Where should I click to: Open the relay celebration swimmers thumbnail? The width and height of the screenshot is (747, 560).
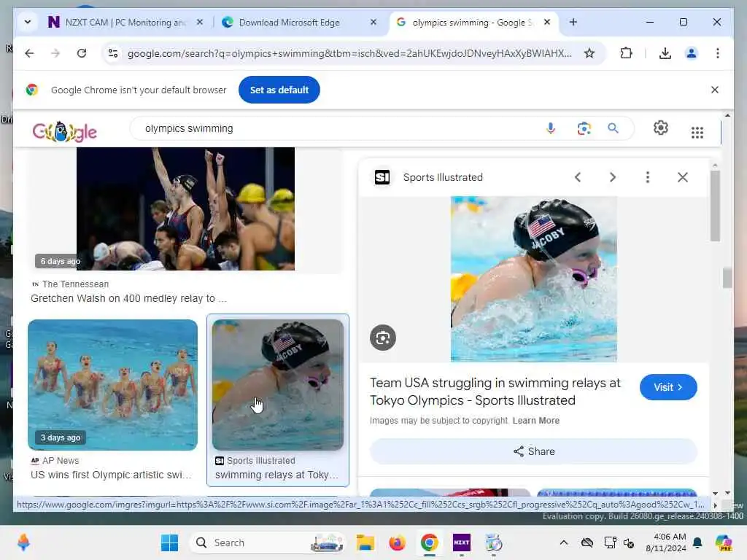pyautogui.click(x=185, y=209)
